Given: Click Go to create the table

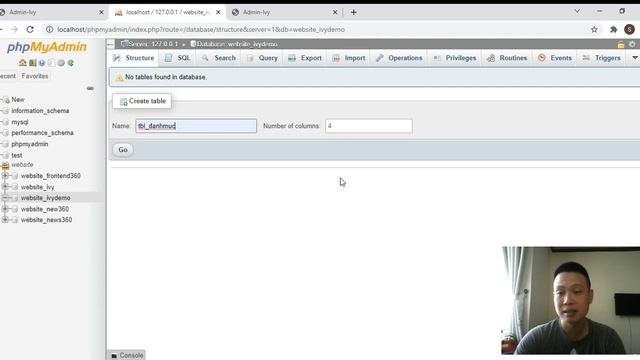Looking at the screenshot, I should click(x=123, y=150).
